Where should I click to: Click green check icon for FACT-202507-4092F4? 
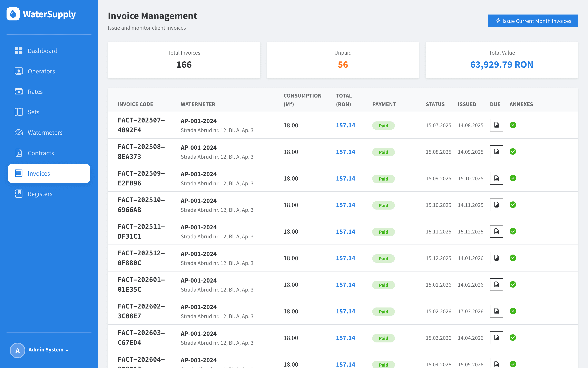(x=513, y=125)
